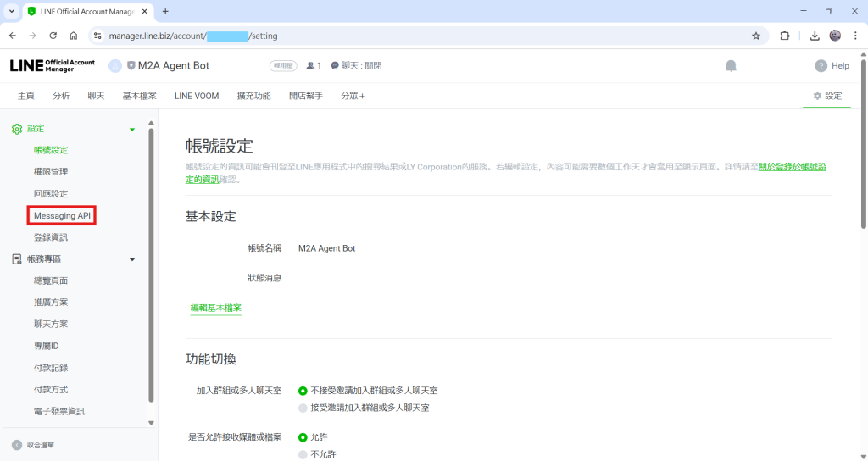Open the 開店幫手 tab
The width and height of the screenshot is (868, 461).
pos(305,96)
